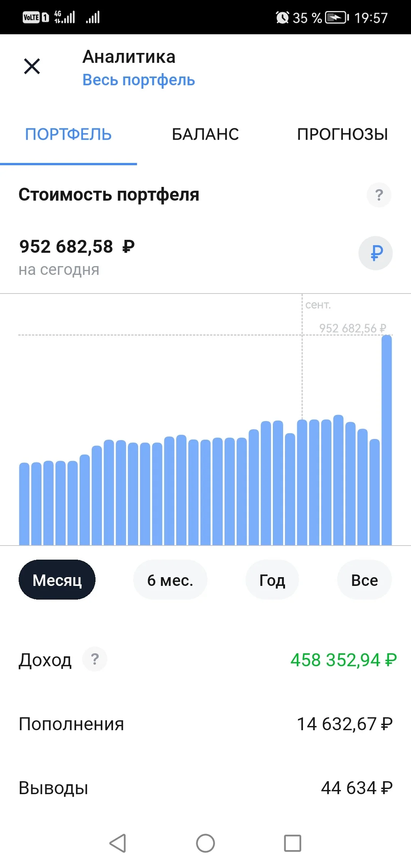This screenshot has height=868, width=411.
Task: Open help next to Стоимость портфеля
Action: pos(379,195)
